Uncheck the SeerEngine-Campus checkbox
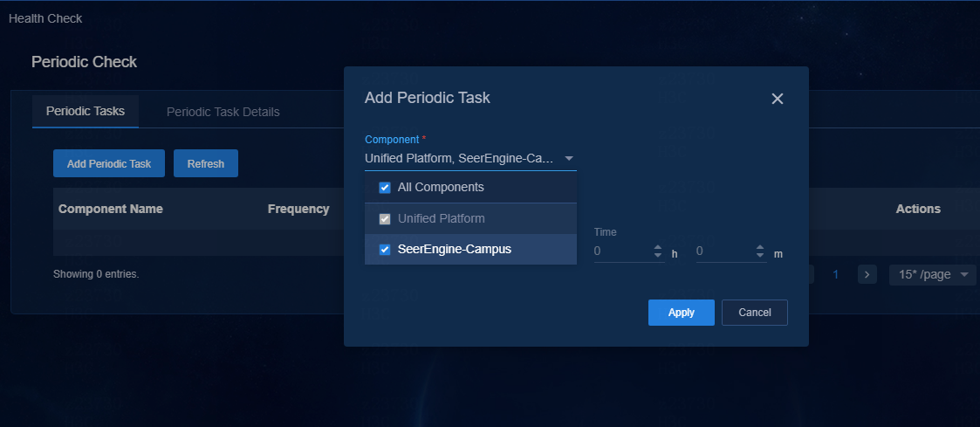Viewport: 980px width, 427px height. pos(385,250)
